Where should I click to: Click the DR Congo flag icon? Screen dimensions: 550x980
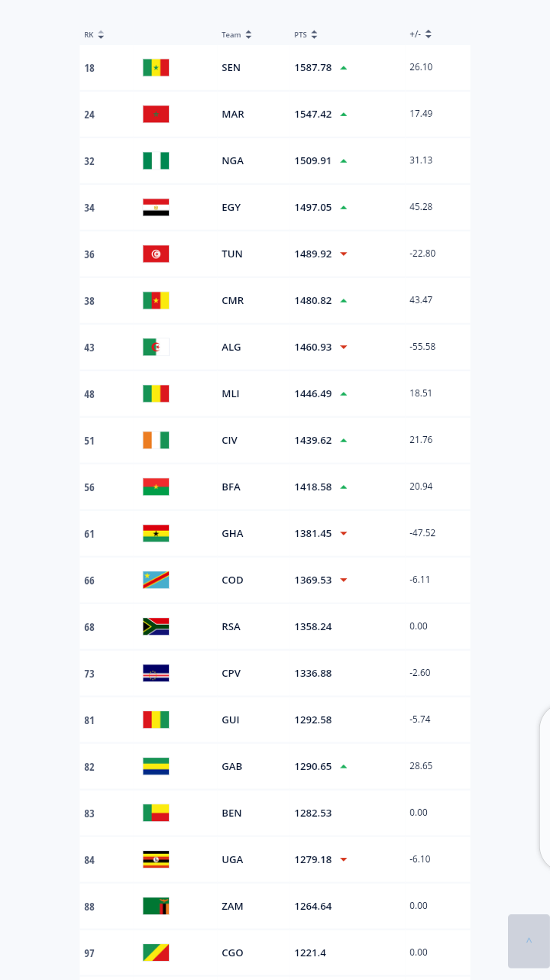(156, 580)
